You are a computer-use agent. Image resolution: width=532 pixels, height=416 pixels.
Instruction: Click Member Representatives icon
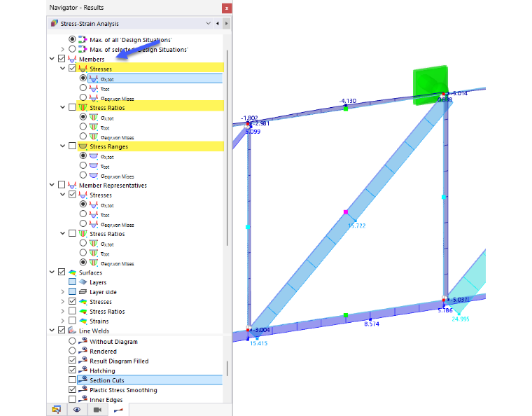point(72,186)
